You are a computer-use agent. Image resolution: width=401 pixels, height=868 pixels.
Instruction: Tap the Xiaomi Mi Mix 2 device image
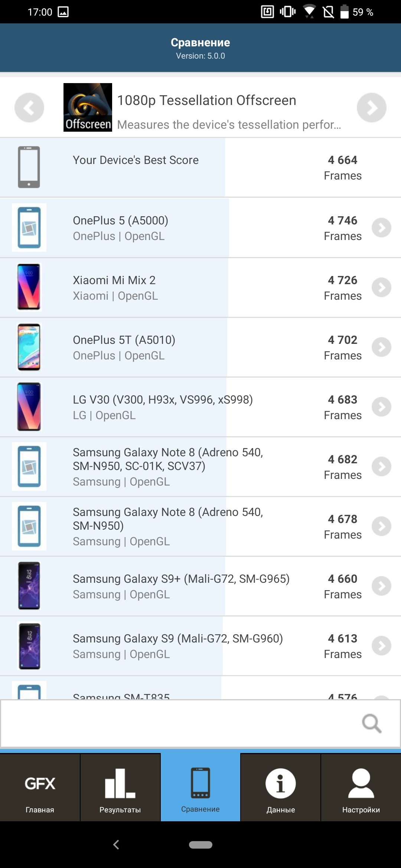click(29, 287)
